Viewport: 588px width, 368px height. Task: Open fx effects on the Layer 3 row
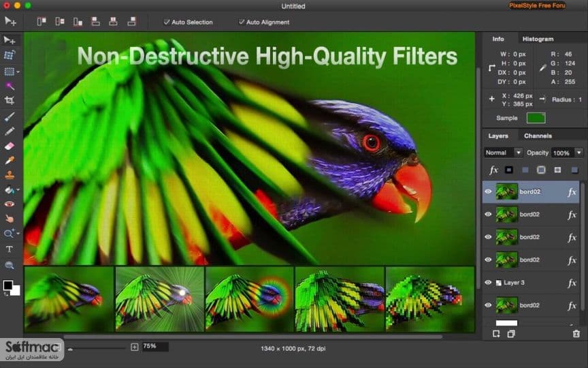(x=572, y=283)
